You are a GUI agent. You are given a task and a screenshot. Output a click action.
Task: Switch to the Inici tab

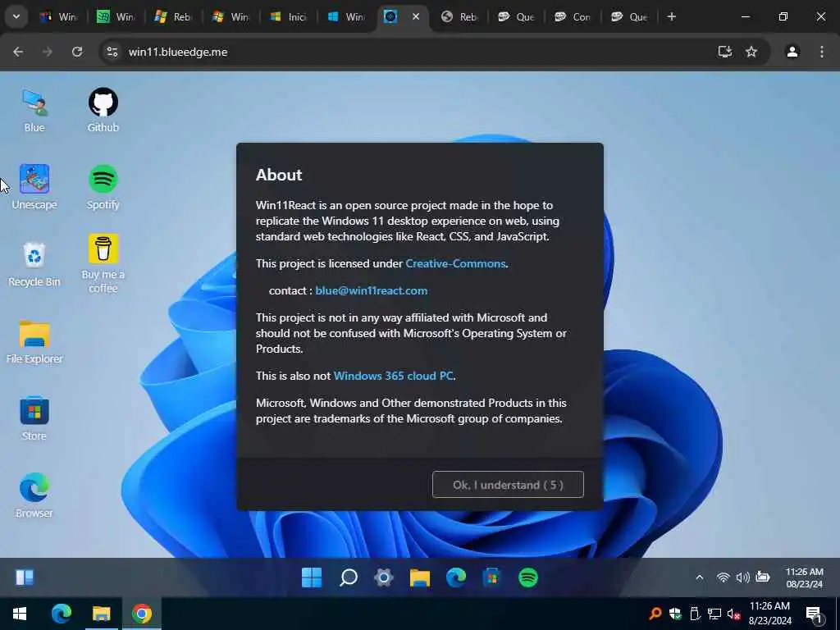[x=288, y=16]
